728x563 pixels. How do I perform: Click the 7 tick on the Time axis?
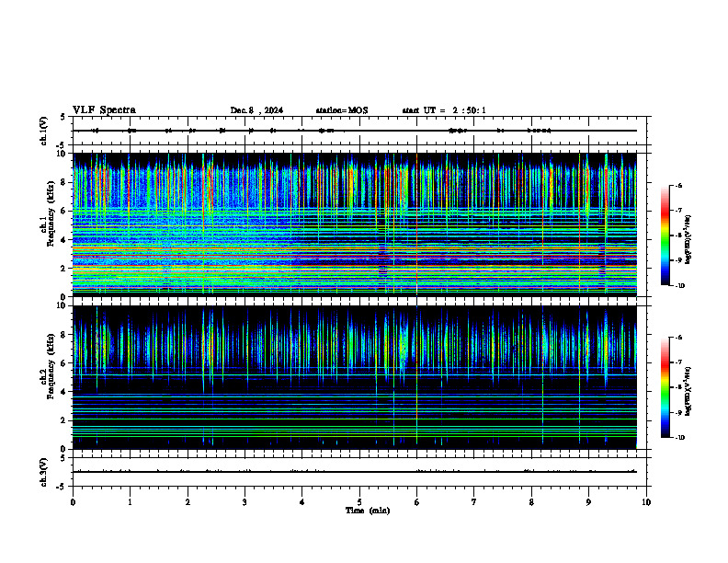[x=474, y=502]
